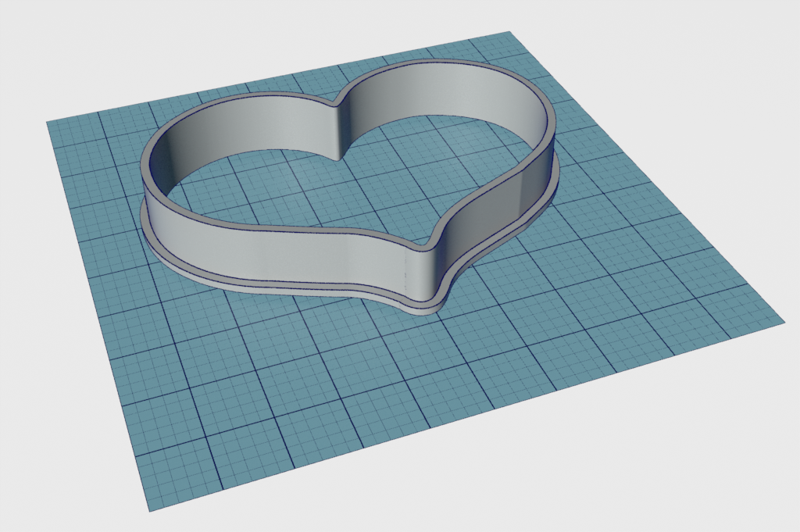Image resolution: width=800 pixels, height=532 pixels.
Task: Select the leftmost corner of the grid plane
Action: tap(48, 122)
